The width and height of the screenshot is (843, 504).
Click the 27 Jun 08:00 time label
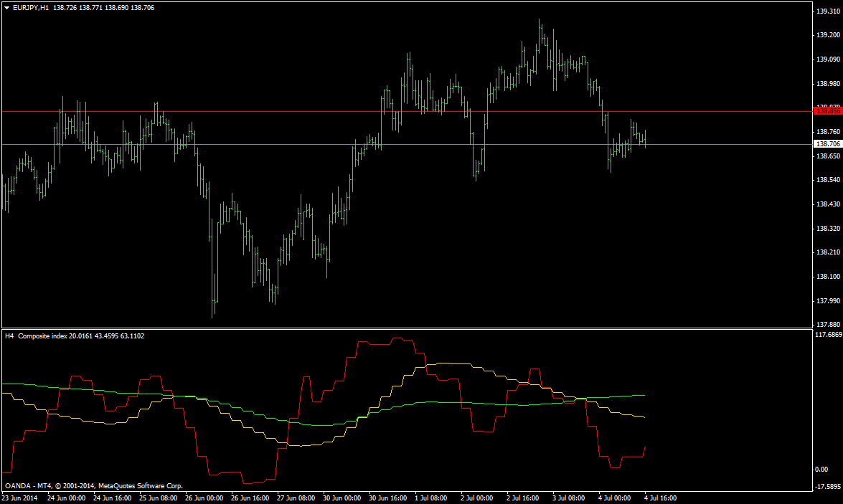click(x=296, y=498)
